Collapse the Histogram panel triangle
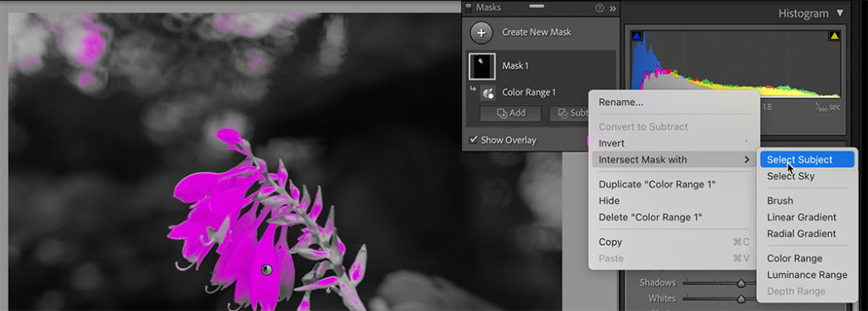This screenshot has height=311, width=868. 840,14
